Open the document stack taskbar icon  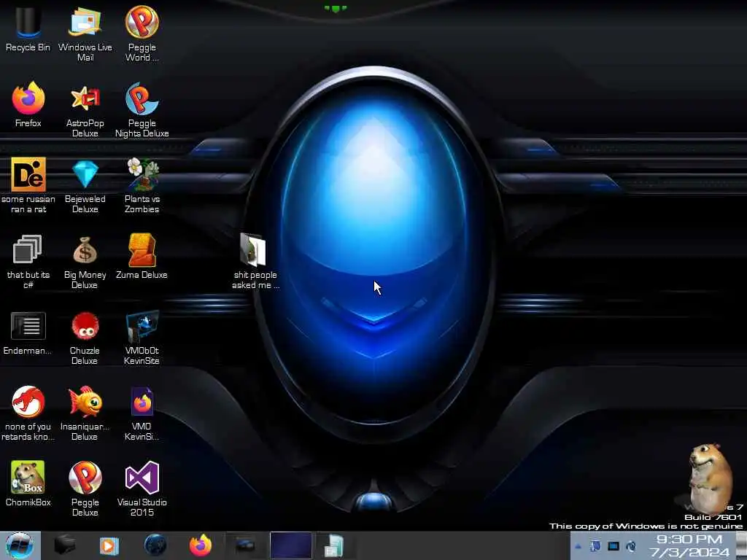point(334,545)
